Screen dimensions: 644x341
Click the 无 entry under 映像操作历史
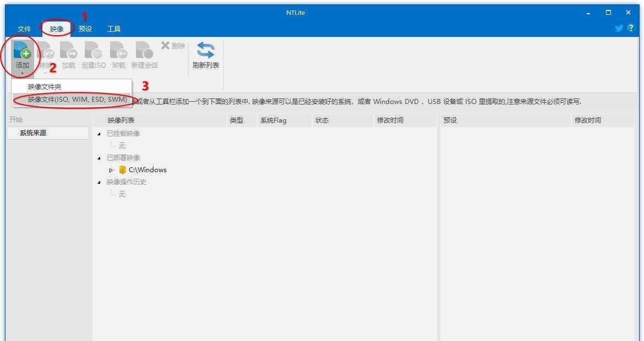click(x=122, y=194)
